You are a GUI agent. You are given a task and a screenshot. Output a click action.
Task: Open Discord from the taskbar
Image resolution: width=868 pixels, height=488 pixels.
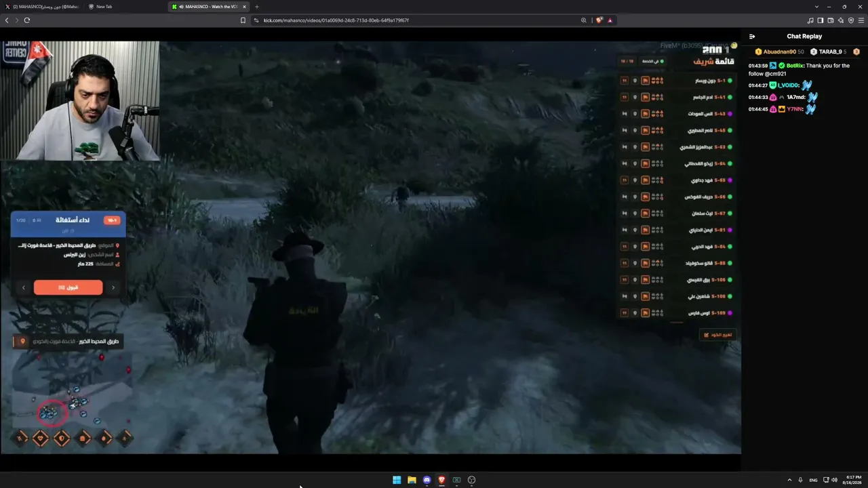(427, 480)
